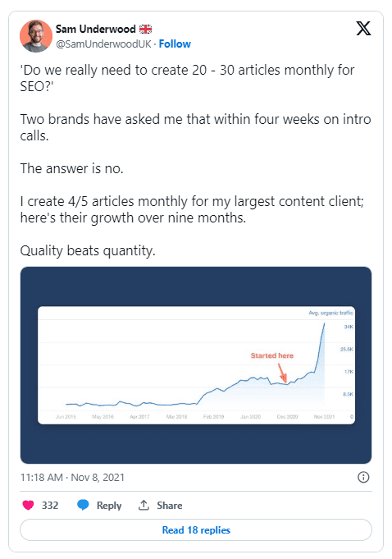Screen dimensions: 392x559
Task: Open Read 18 replies
Action: pos(196,529)
